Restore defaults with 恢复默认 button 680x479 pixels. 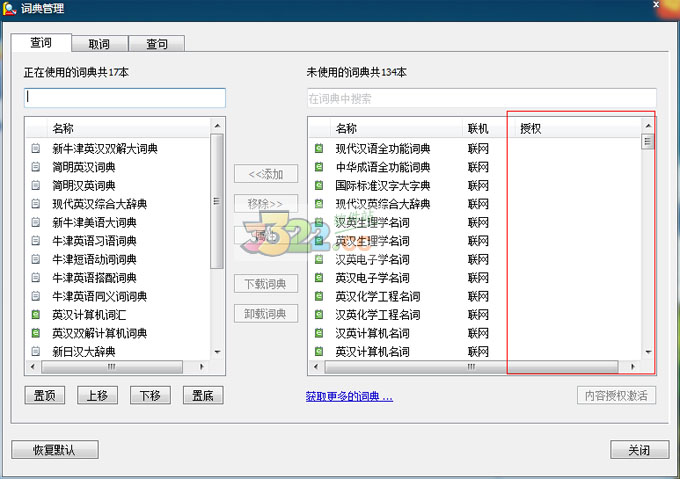click(x=55, y=450)
